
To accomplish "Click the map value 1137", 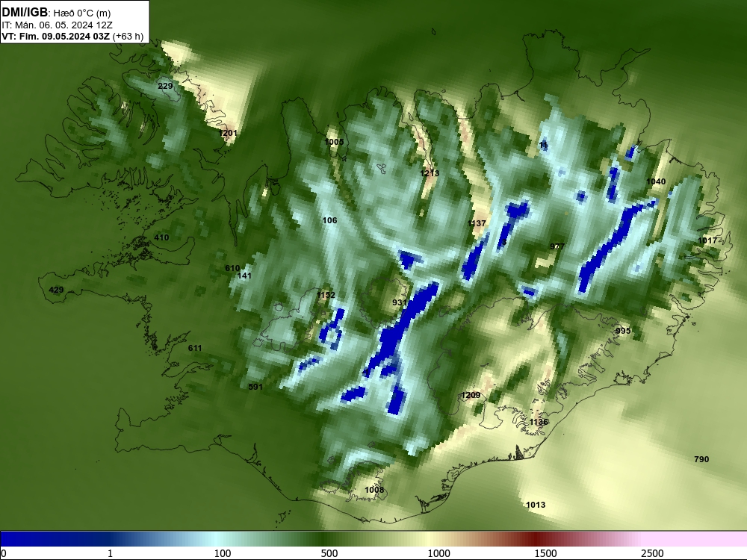I will 477,223.
